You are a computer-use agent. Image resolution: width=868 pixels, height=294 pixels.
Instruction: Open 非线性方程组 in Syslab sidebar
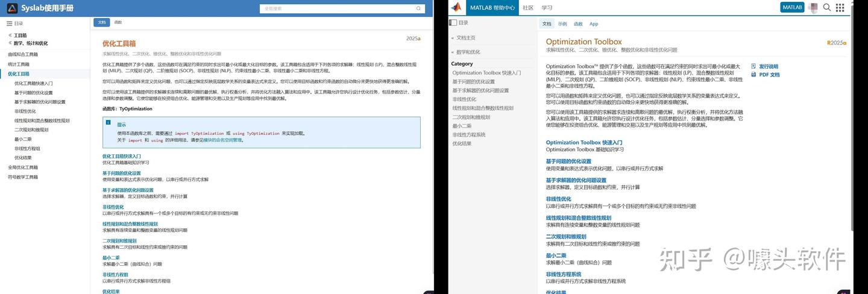[x=27, y=148]
